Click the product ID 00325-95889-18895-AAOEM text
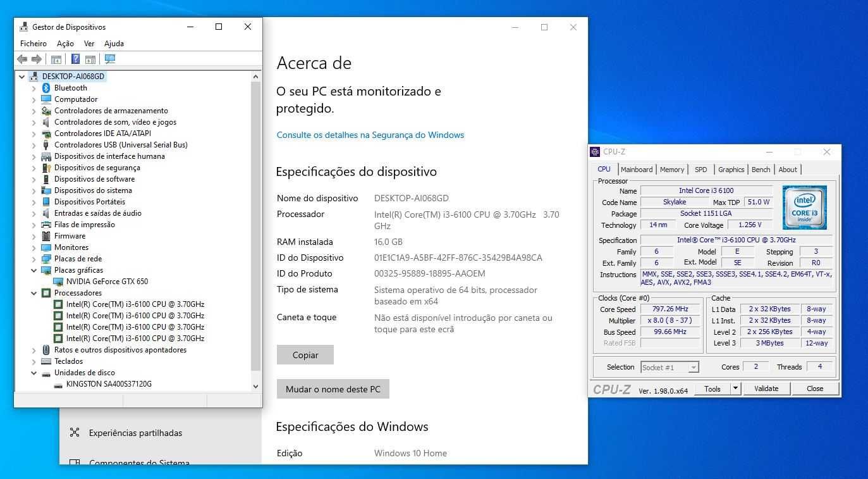Viewport: 868px width, 479px height. [x=430, y=273]
